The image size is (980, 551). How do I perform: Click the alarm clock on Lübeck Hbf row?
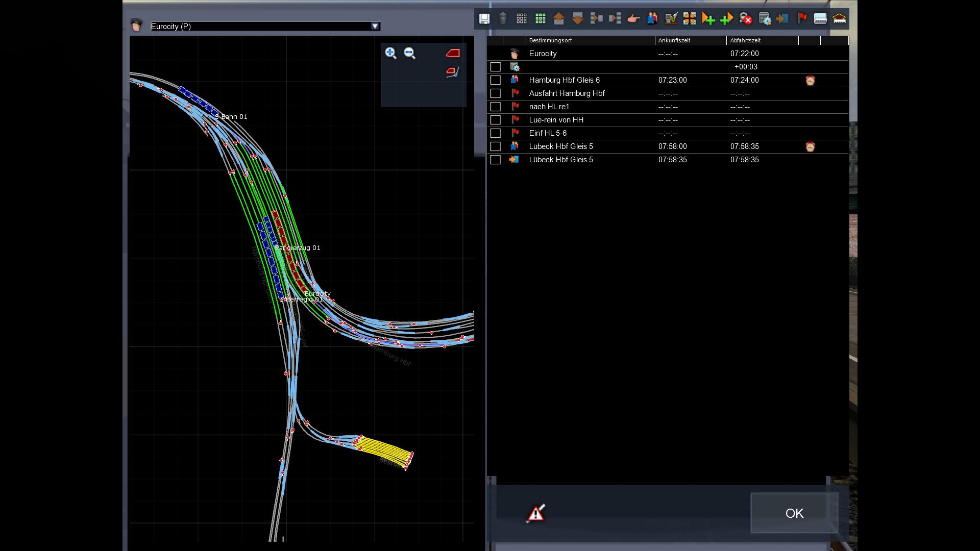click(810, 147)
